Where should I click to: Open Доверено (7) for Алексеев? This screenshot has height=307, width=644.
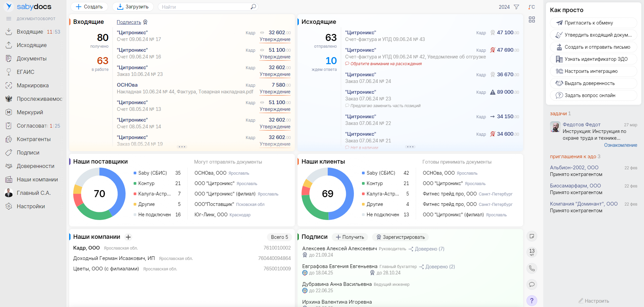click(426, 249)
